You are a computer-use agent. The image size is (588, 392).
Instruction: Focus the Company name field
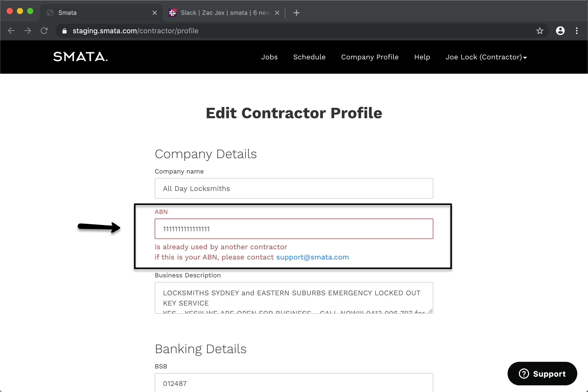pyautogui.click(x=294, y=188)
